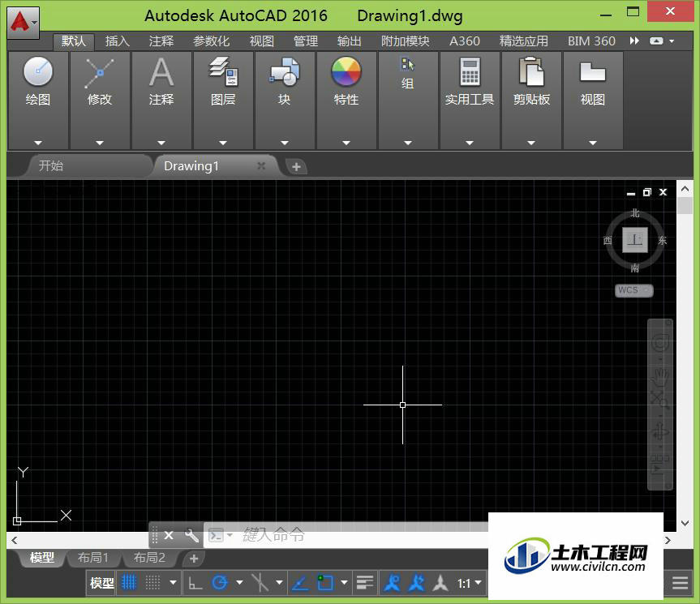Screen dimensions: 700x604
Task: Open the 组 (Group) panel icon
Action: point(407,65)
